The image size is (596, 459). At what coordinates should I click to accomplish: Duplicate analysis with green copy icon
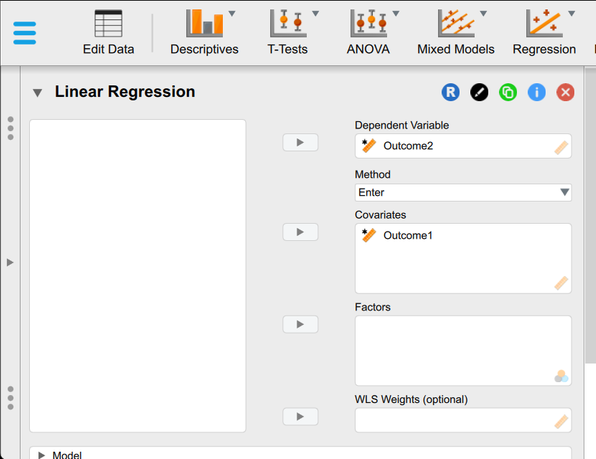click(508, 92)
